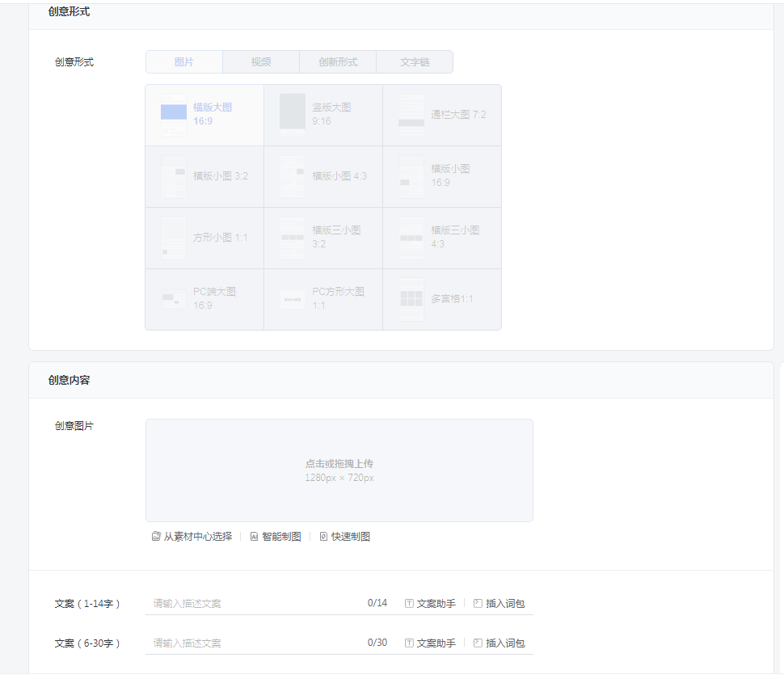
Task: Open 智能制图 tool
Action: point(276,537)
